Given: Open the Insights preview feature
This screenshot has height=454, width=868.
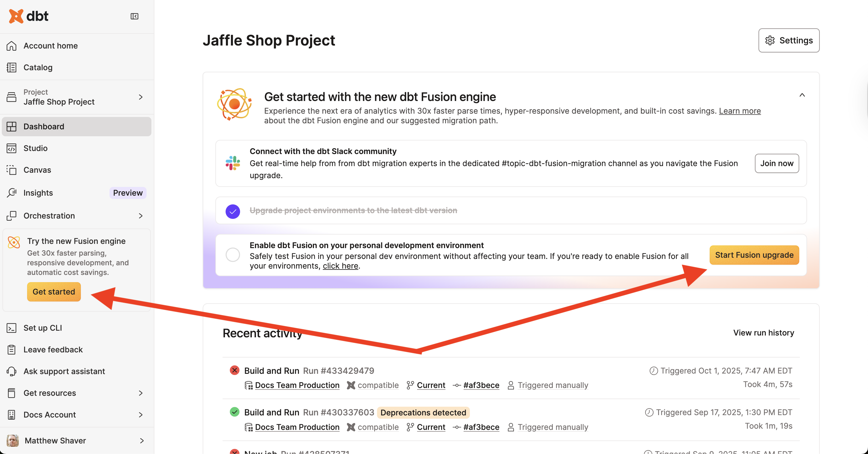Looking at the screenshot, I should (x=38, y=193).
